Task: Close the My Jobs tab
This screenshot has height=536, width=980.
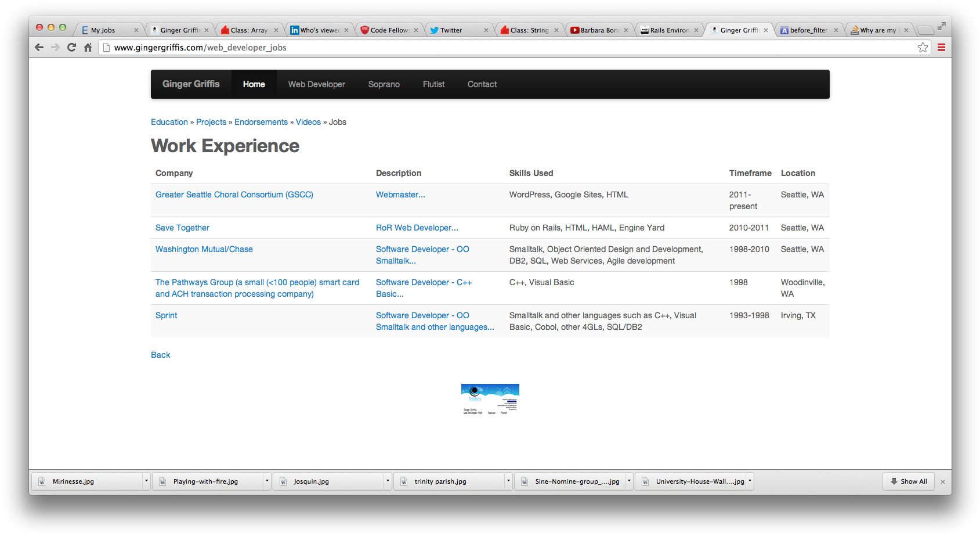Action: pyautogui.click(x=136, y=30)
